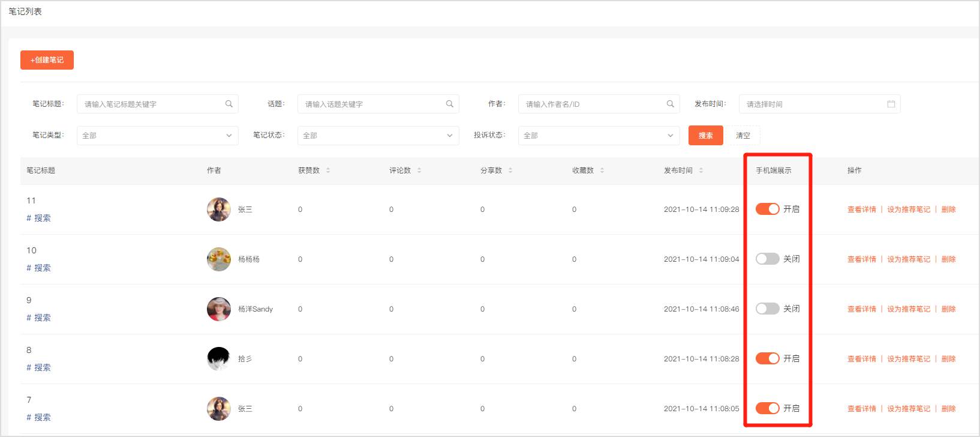Turn off mobile display for note 8
The image size is (980, 437).
pos(767,358)
